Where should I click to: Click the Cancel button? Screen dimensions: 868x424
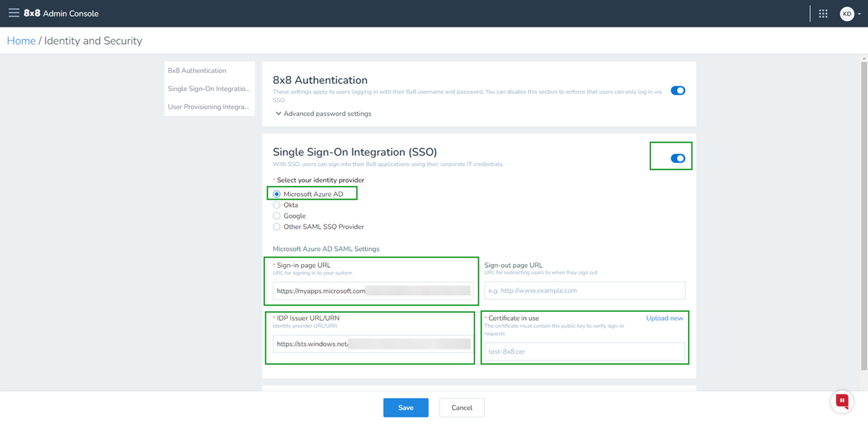coord(461,407)
